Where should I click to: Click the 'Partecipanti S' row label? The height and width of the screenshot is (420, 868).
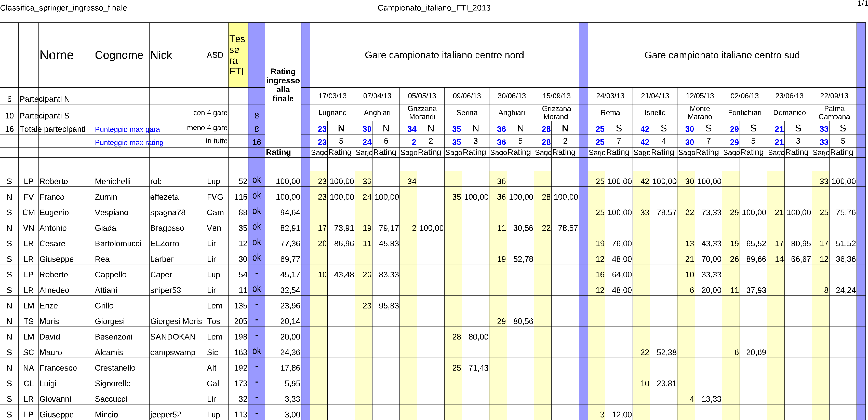44,116
